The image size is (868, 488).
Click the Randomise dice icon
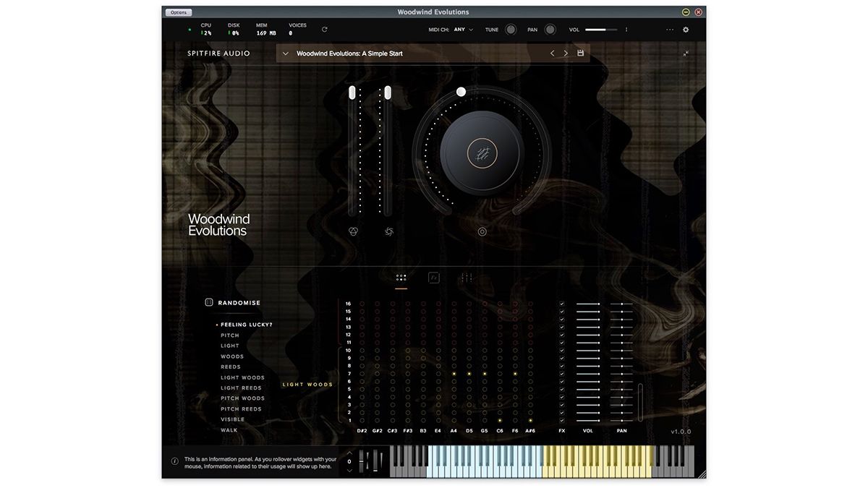pos(209,302)
